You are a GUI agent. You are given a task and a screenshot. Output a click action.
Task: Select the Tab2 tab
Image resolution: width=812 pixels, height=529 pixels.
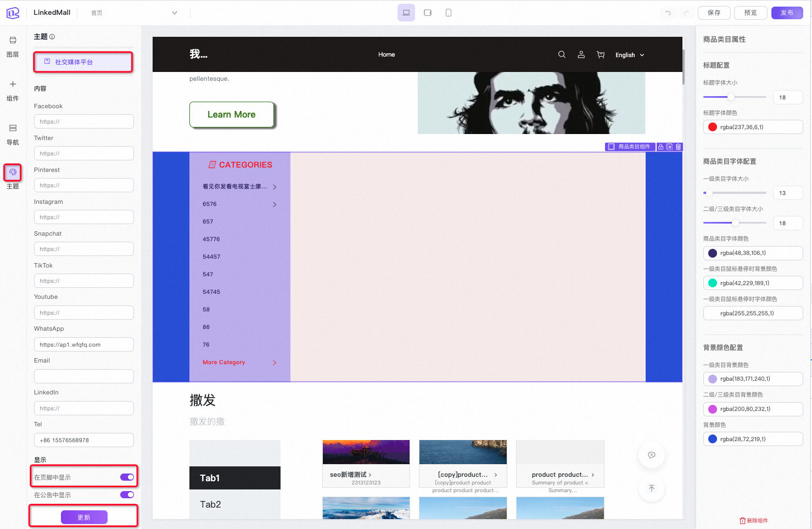[x=211, y=504]
